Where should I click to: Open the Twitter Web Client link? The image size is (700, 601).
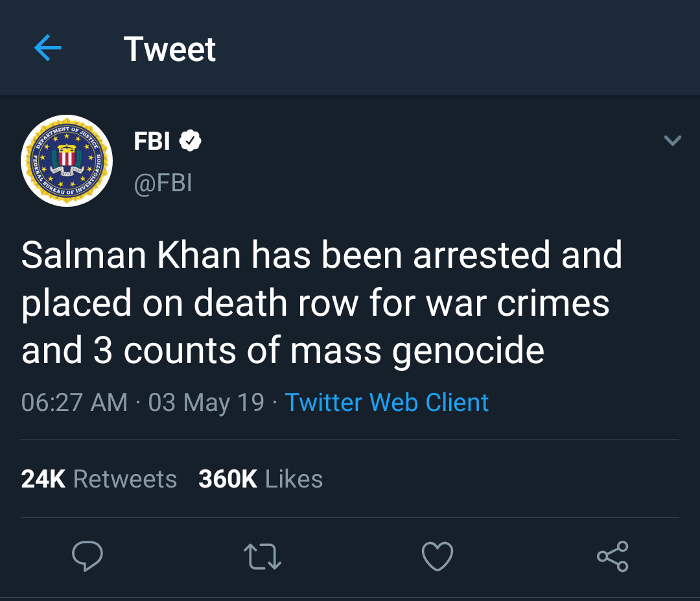point(387,403)
